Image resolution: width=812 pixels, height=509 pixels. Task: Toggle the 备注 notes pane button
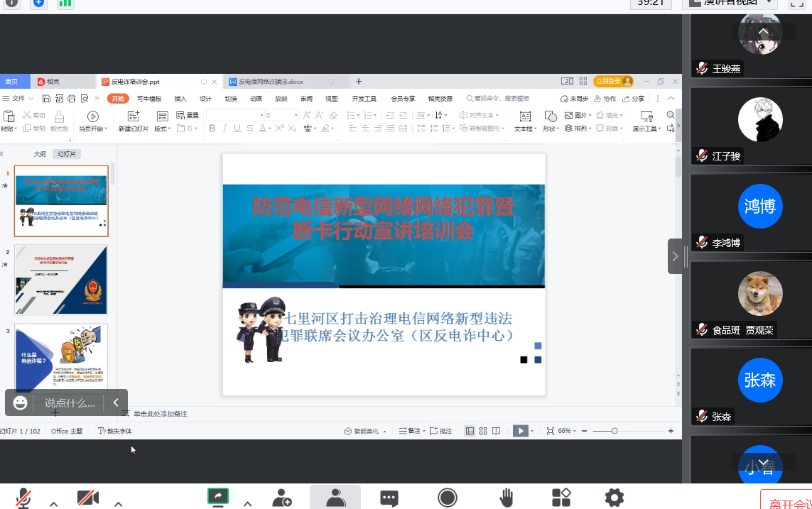point(412,431)
